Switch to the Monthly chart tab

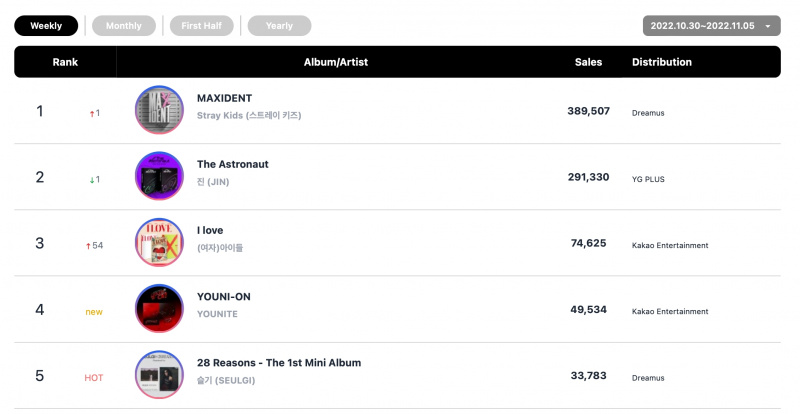[x=123, y=26]
